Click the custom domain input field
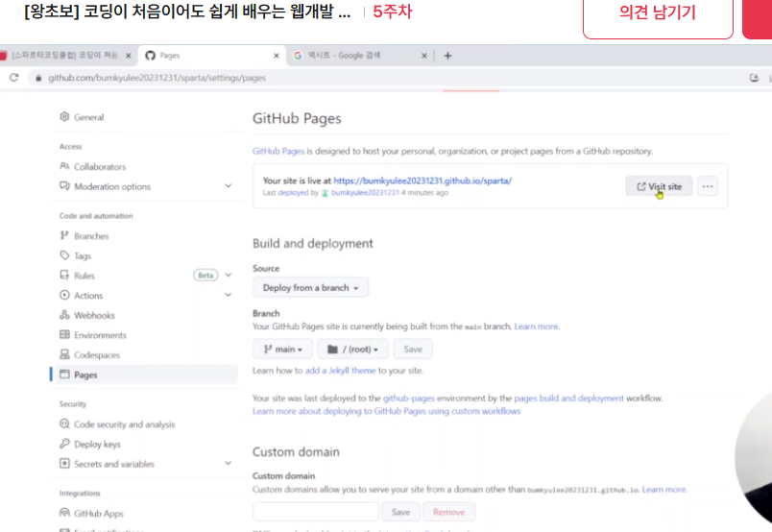The height and width of the screenshot is (532, 772). pos(316,512)
